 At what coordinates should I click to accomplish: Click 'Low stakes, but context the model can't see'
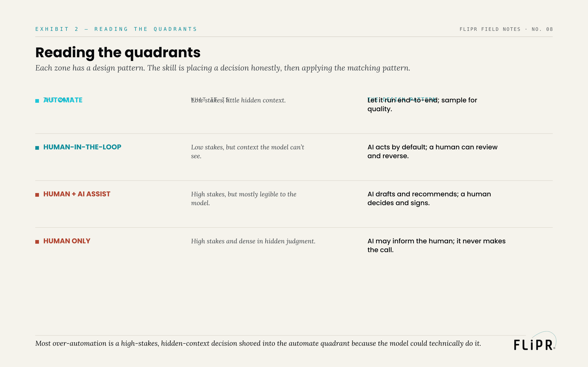tap(248, 151)
